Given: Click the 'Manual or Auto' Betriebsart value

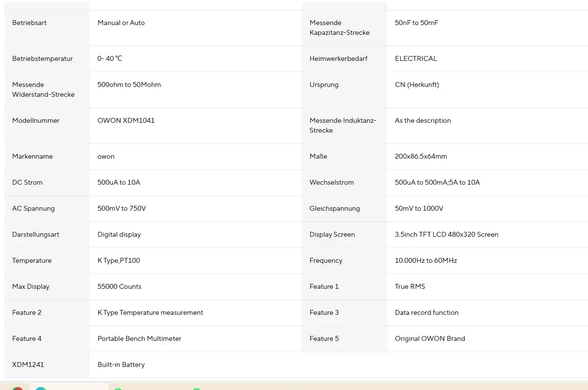Looking at the screenshot, I should (x=121, y=23).
